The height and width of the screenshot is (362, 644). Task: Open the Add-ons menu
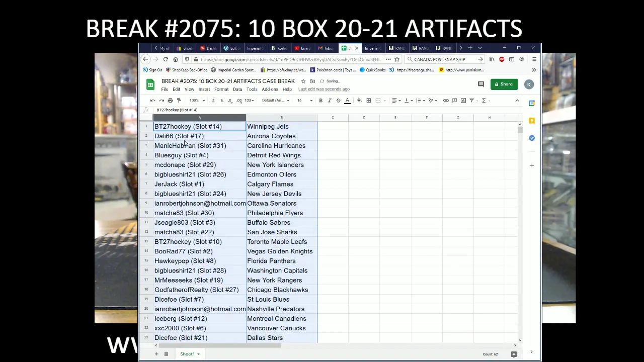tap(270, 89)
